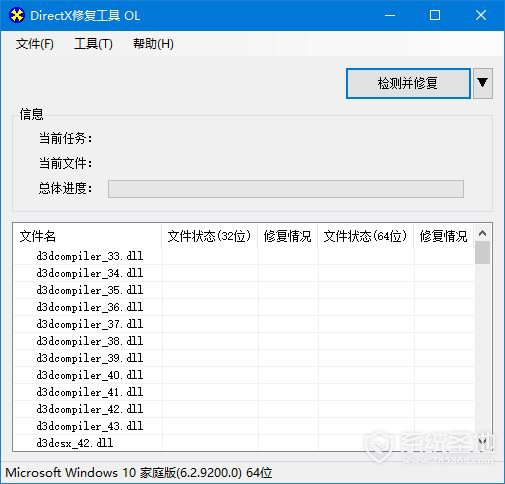
Task: Sort by 文件状态(32位) column header
Action: point(209,236)
